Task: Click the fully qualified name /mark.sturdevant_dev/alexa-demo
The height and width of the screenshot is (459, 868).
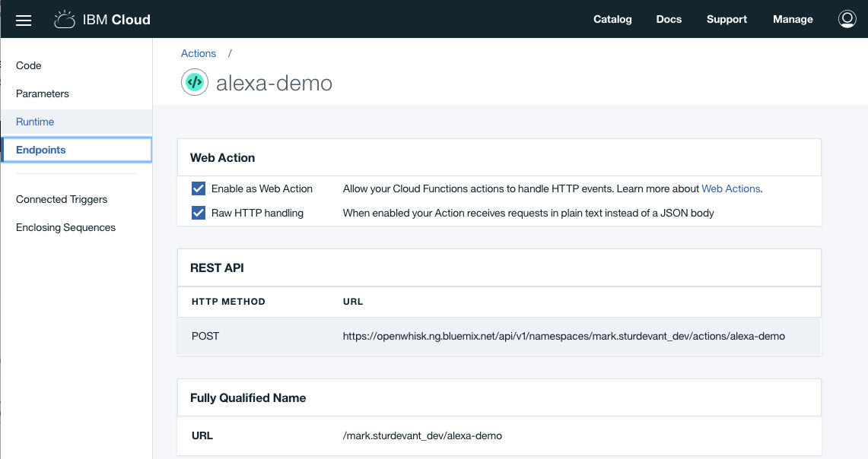Action: coord(422,435)
